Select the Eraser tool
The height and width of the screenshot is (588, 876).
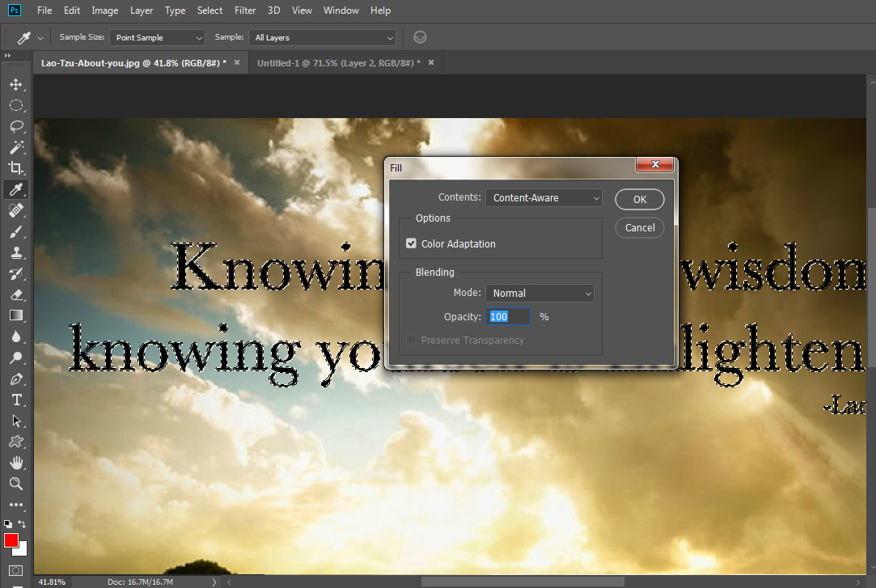(x=16, y=294)
